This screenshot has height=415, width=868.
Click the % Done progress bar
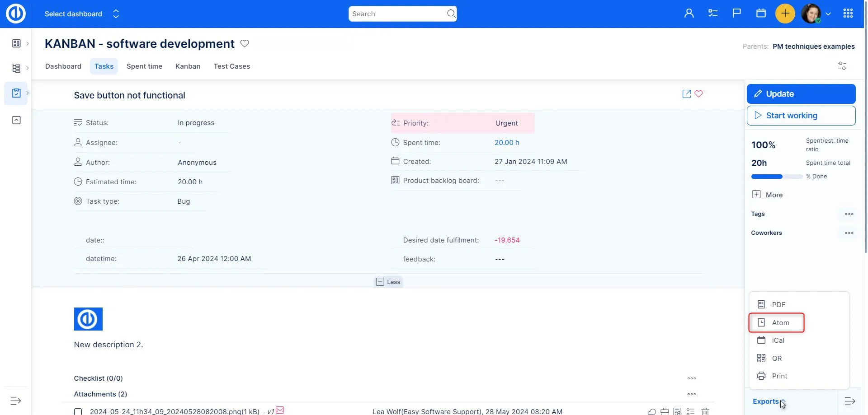pyautogui.click(x=776, y=177)
